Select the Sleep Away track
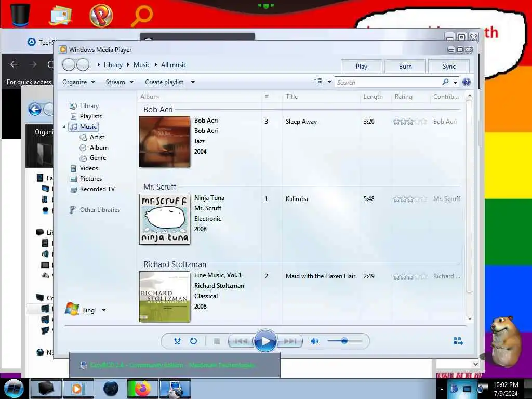The height and width of the screenshot is (399, 532). [301, 122]
